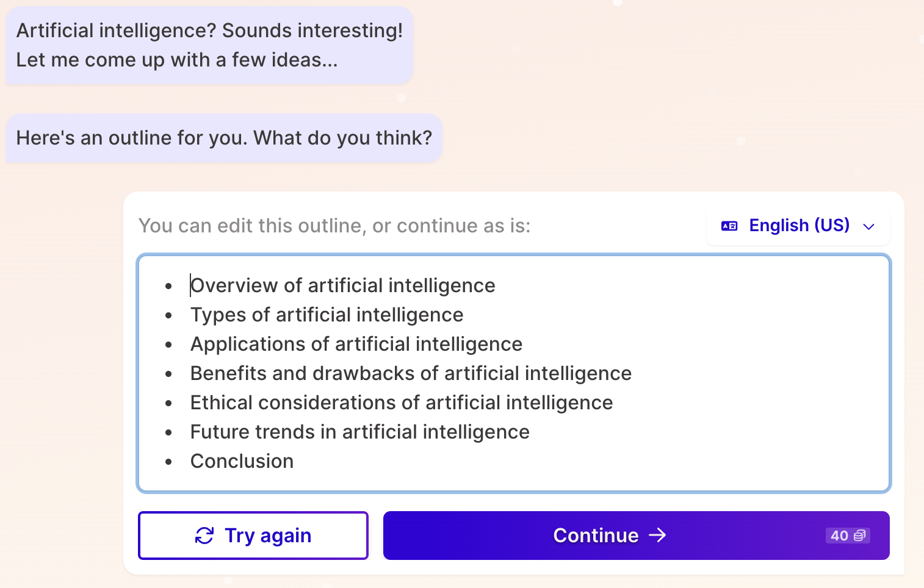The height and width of the screenshot is (588, 924).
Task: Click 'Benefits and drawbacks' outline line
Action: tap(410, 373)
